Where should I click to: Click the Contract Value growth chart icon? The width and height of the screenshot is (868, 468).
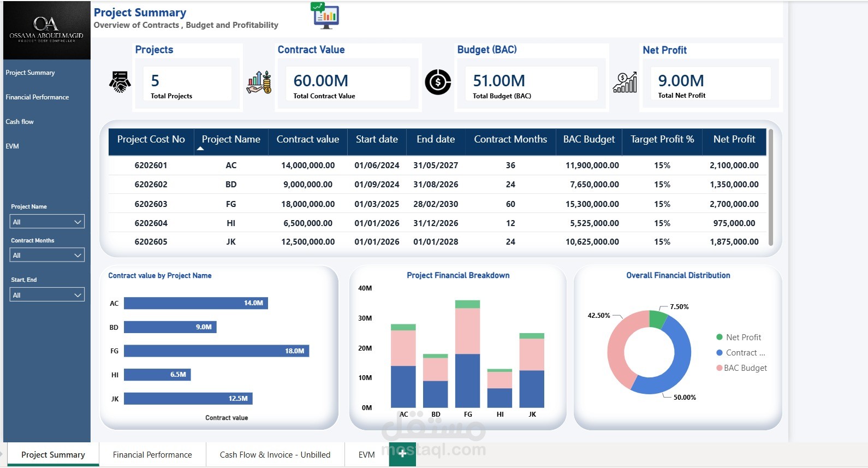coord(259,82)
